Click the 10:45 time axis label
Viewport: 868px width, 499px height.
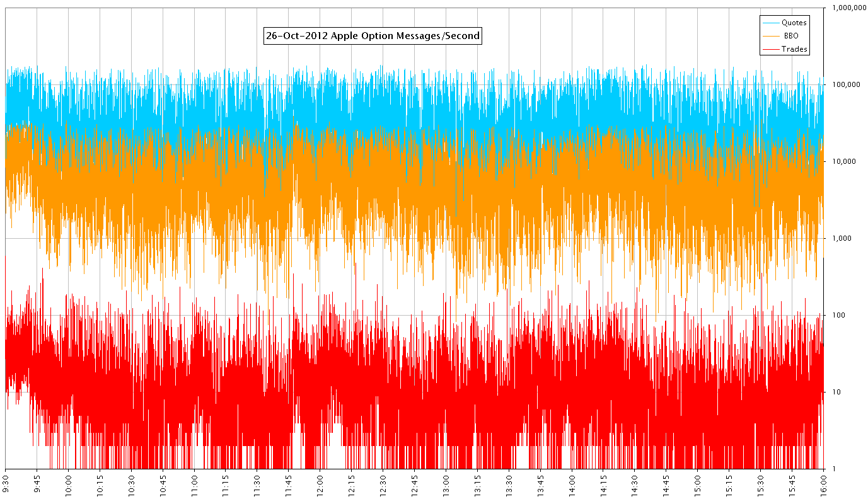[163, 485]
